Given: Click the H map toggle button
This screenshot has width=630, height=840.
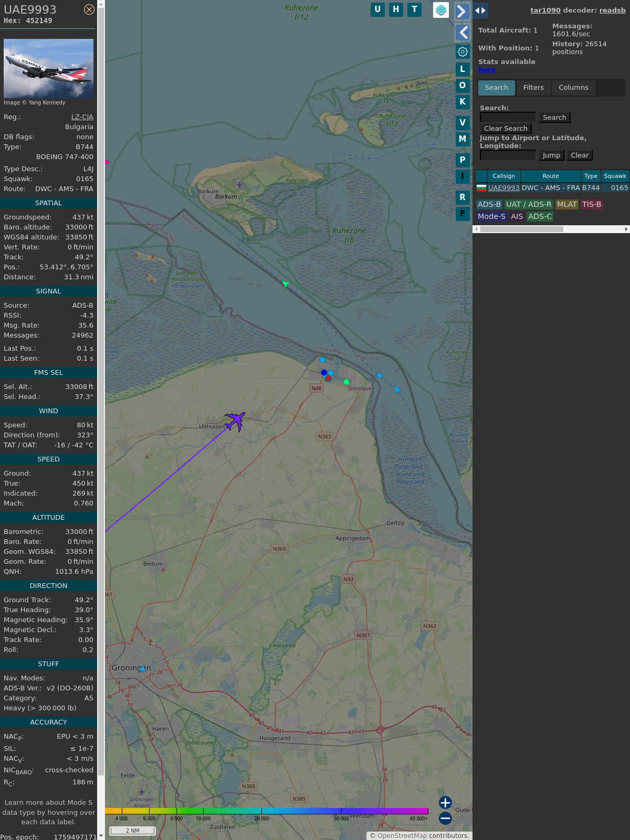Looking at the screenshot, I should [x=396, y=9].
